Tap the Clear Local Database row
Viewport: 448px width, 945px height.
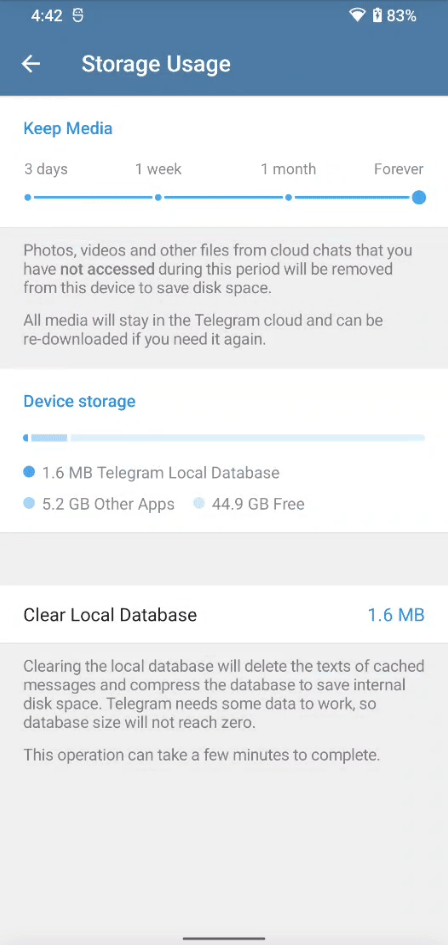(x=224, y=614)
